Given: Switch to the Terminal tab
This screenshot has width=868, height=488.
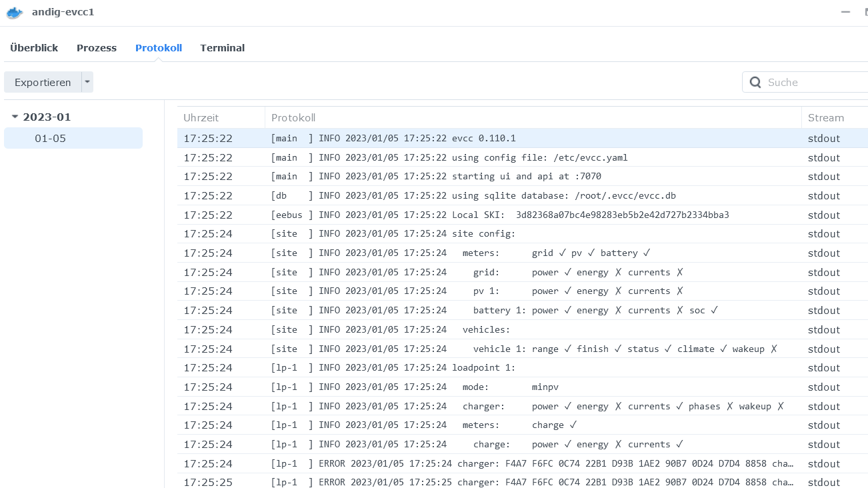Looking at the screenshot, I should click(x=222, y=47).
